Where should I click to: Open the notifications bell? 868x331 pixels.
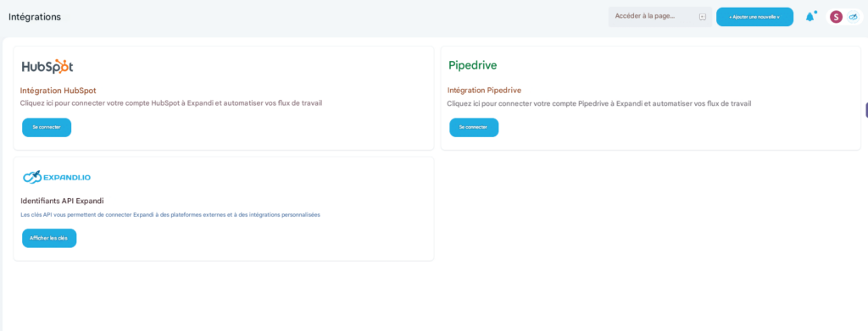(x=810, y=17)
